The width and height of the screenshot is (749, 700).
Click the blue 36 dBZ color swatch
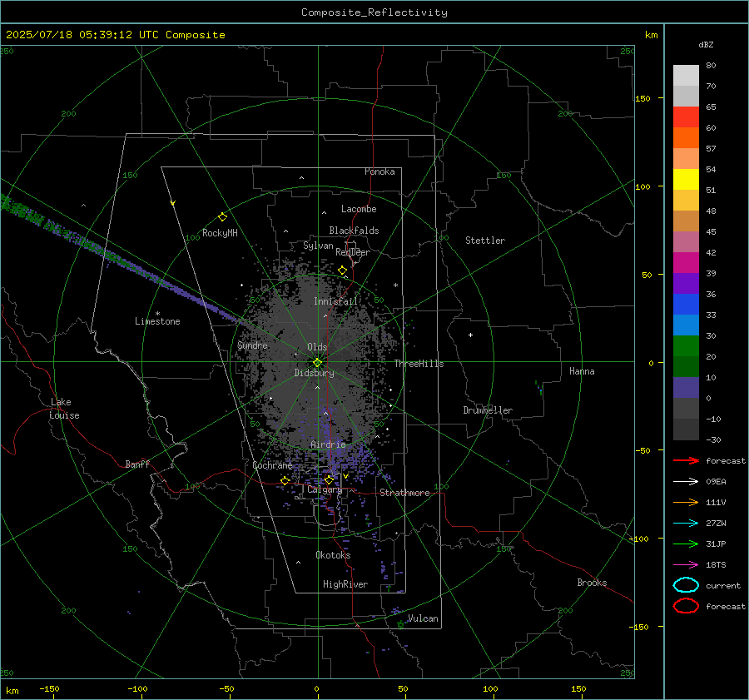tap(686, 304)
